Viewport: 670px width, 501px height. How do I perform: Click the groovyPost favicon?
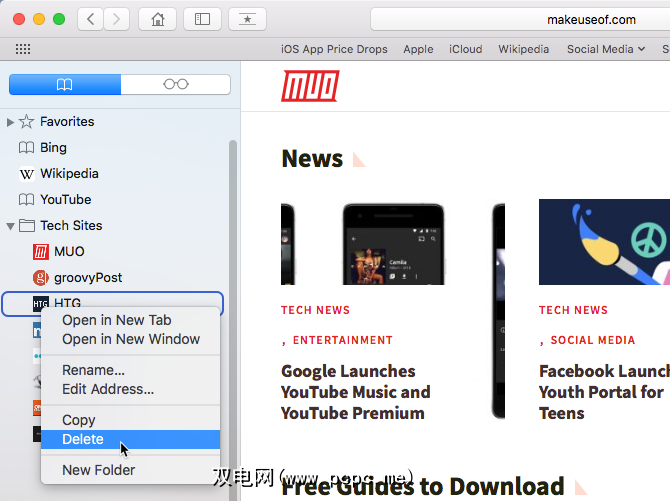pyautogui.click(x=41, y=278)
